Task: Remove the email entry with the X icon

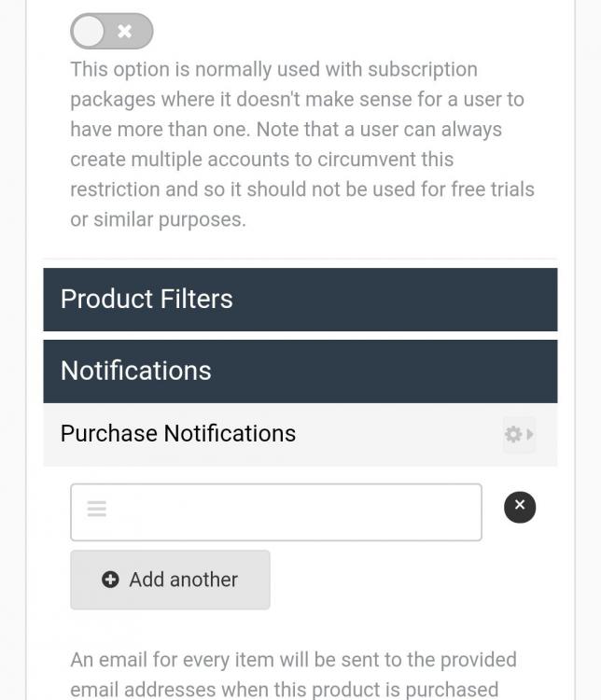Action: click(x=520, y=507)
